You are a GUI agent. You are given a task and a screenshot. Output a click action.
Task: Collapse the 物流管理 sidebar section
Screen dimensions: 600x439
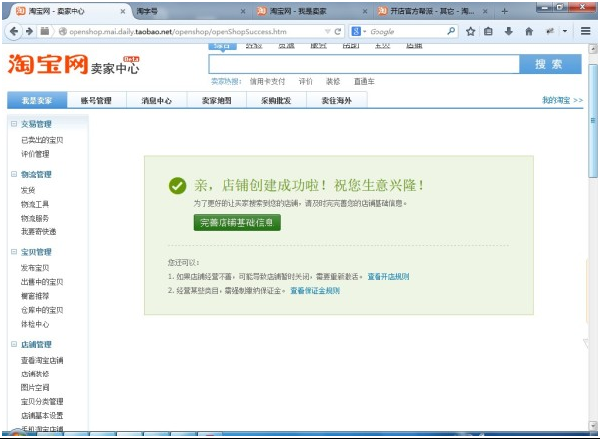(14, 174)
